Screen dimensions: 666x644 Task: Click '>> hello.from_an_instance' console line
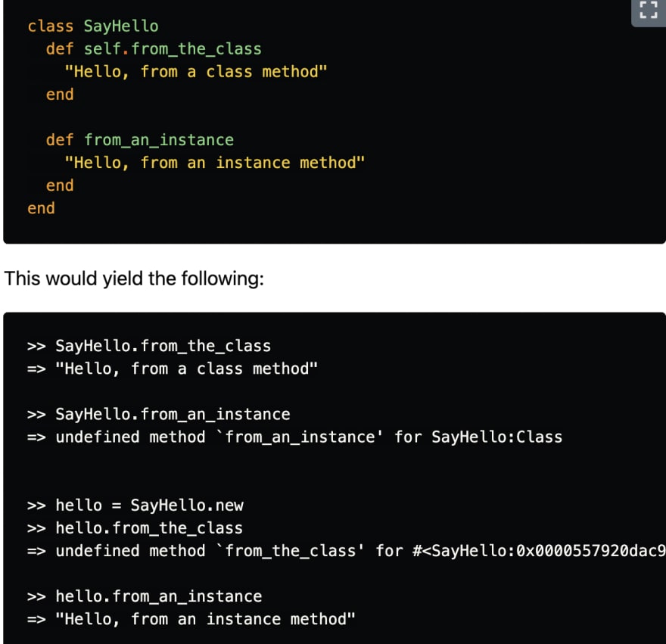tap(145, 596)
